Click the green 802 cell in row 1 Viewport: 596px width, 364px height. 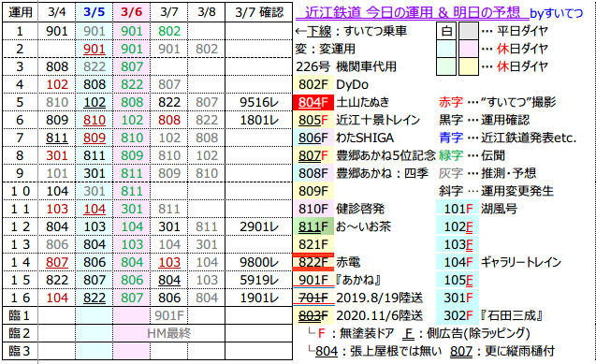click(169, 31)
